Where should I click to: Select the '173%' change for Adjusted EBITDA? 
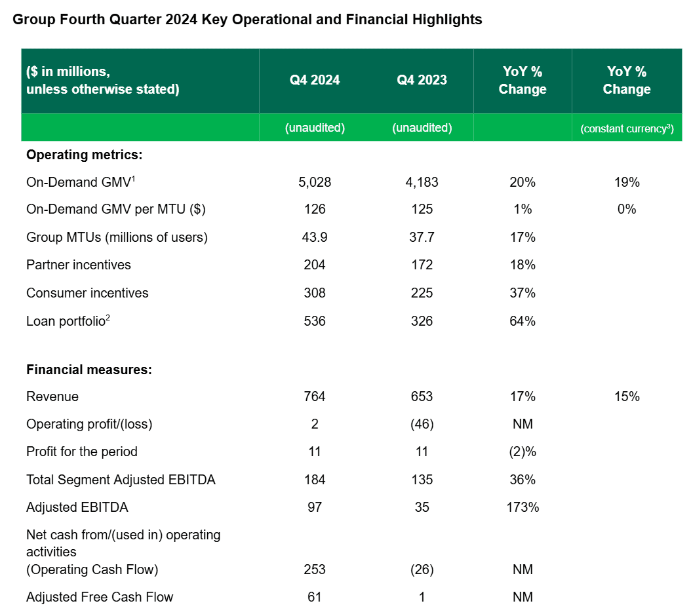[523, 507]
